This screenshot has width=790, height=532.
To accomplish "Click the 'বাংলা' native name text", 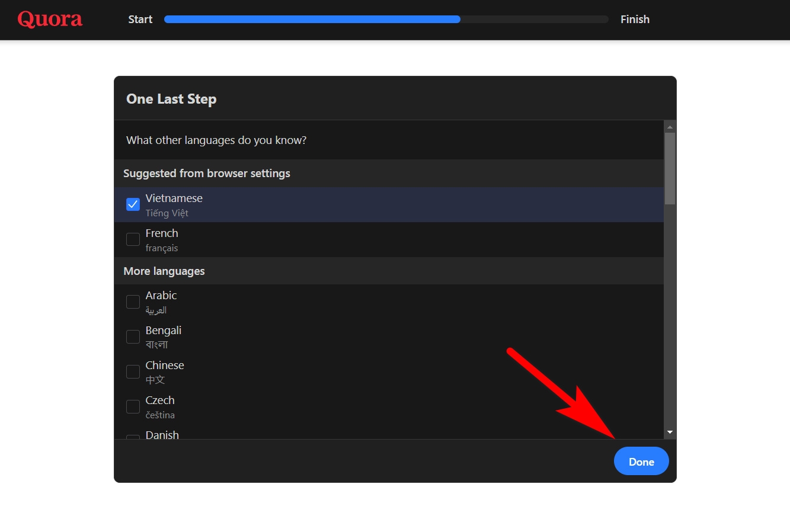I will (157, 345).
